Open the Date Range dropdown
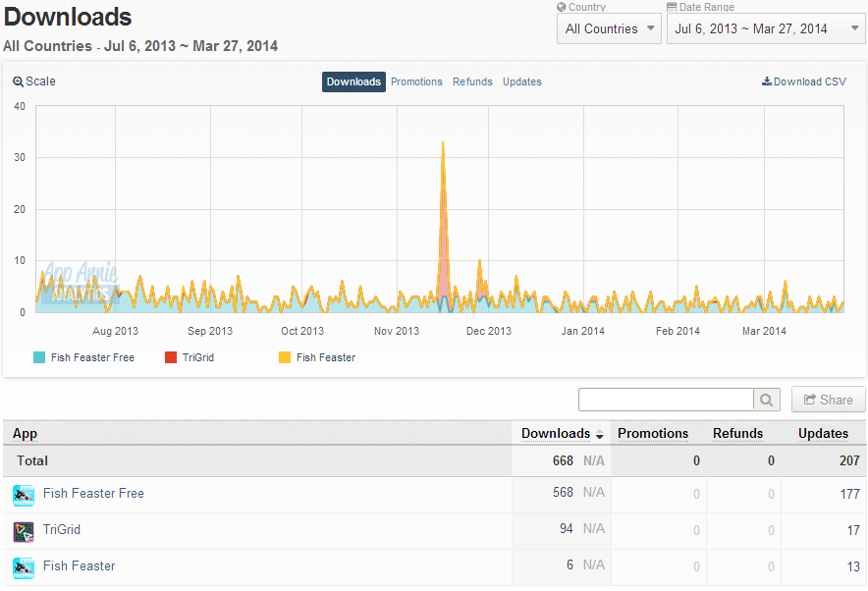The width and height of the screenshot is (868, 591). 766,28
